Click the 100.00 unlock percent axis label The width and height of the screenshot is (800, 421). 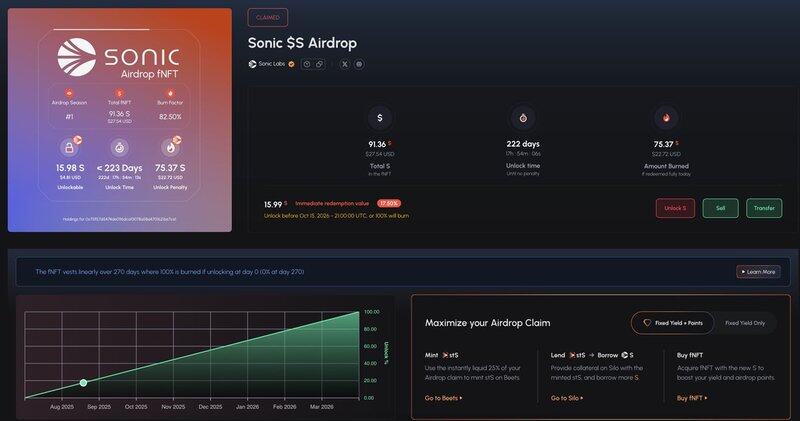[x=371, y=312]
